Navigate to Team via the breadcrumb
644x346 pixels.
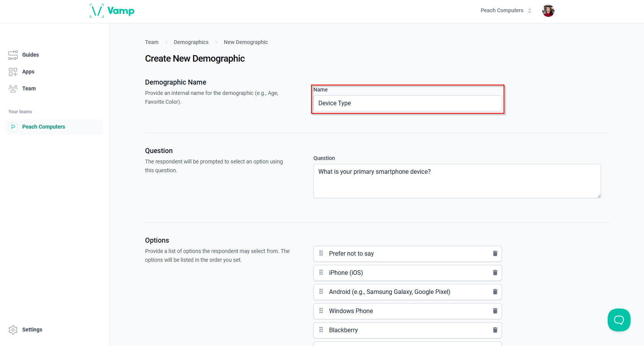[x=152, y=42]
